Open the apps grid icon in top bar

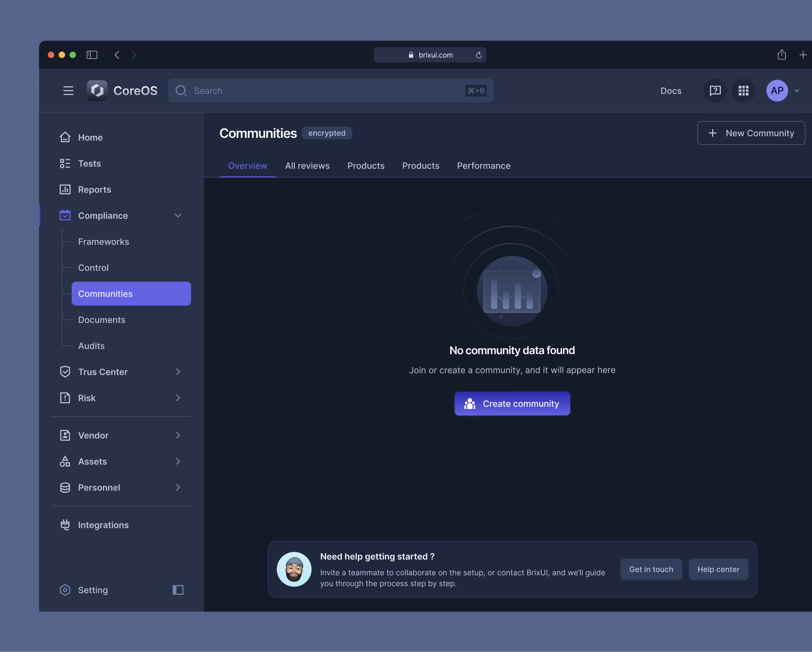(743, 90)
